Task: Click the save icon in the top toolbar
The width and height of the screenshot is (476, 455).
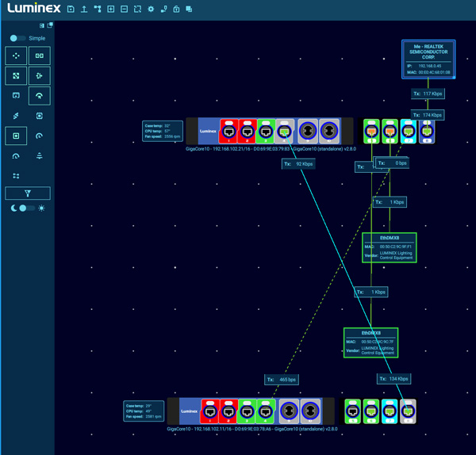Action: point(71,9)
